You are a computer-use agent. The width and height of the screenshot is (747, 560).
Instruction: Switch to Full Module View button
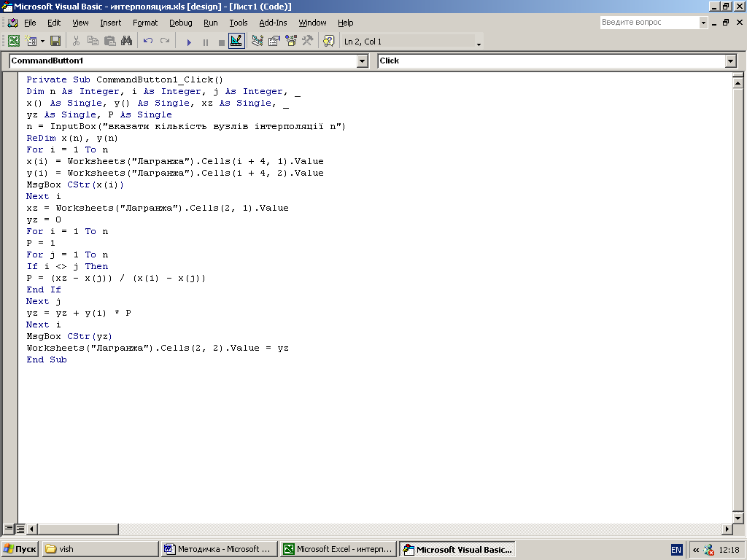coord(20,529)
